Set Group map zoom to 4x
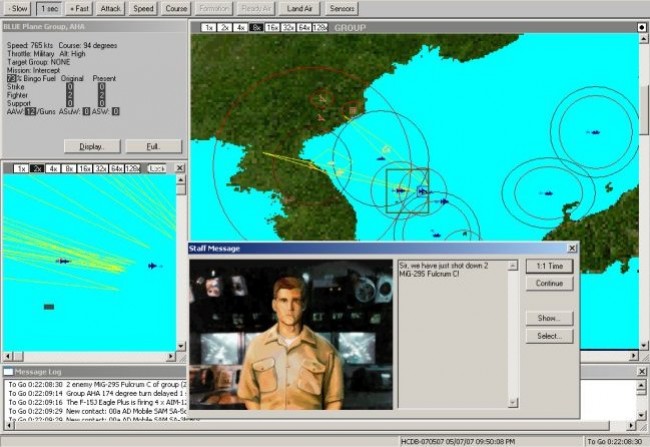Image resolution: width=650 pixels, height=447 pixels. coord(240,28)
